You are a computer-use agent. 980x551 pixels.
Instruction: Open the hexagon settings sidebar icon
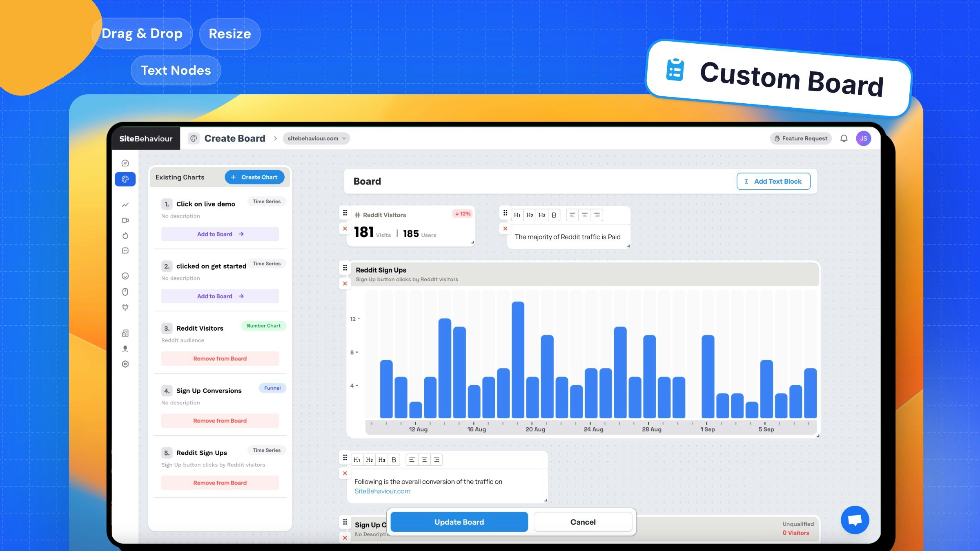point(125,364)
